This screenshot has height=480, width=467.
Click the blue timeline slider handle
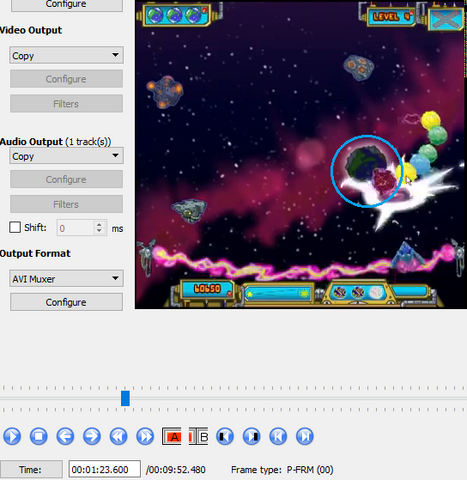[x=125, y=398]
